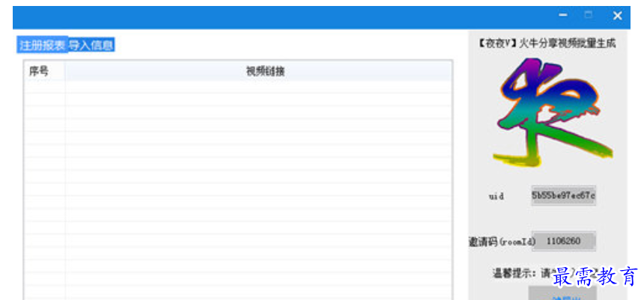Click the 邀请码(roomId) label

tap(500, 242)
